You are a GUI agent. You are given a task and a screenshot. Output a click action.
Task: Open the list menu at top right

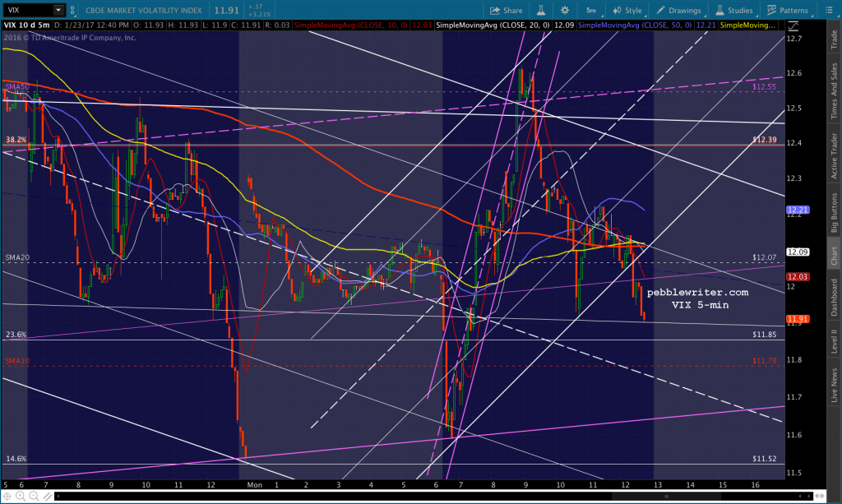pyautogui.click(x=829, y=10)
